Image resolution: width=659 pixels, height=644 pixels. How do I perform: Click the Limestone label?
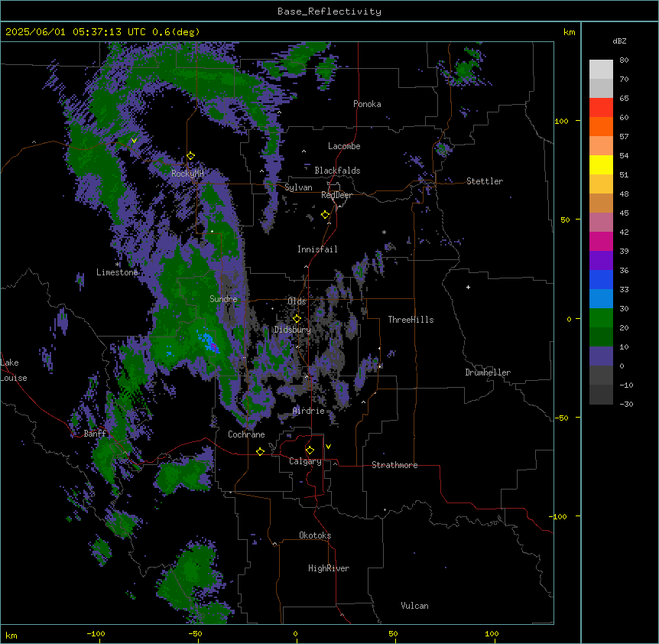(x=117, y=272)
